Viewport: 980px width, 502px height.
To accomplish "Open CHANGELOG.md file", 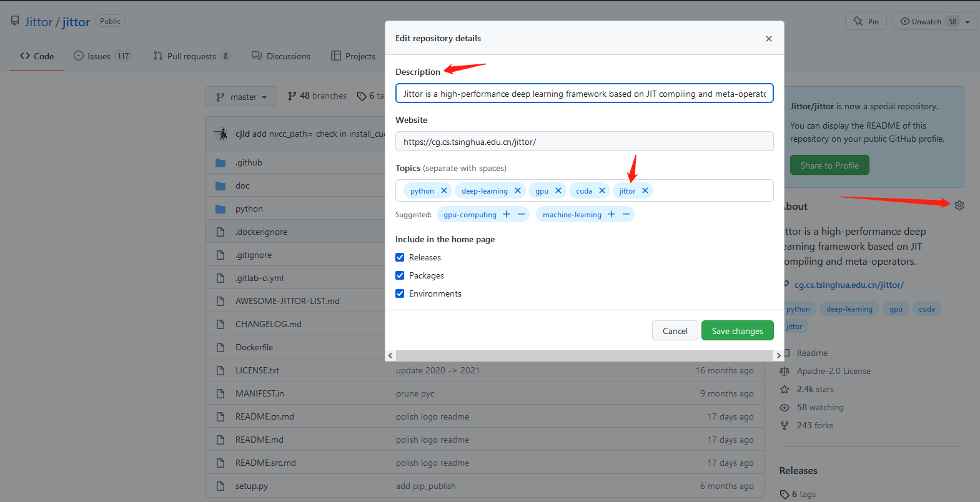I will click(269, 325).
